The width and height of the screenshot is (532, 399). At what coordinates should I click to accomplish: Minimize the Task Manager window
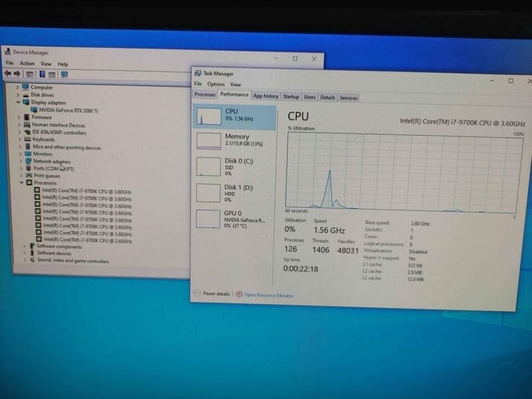[492, 80]
